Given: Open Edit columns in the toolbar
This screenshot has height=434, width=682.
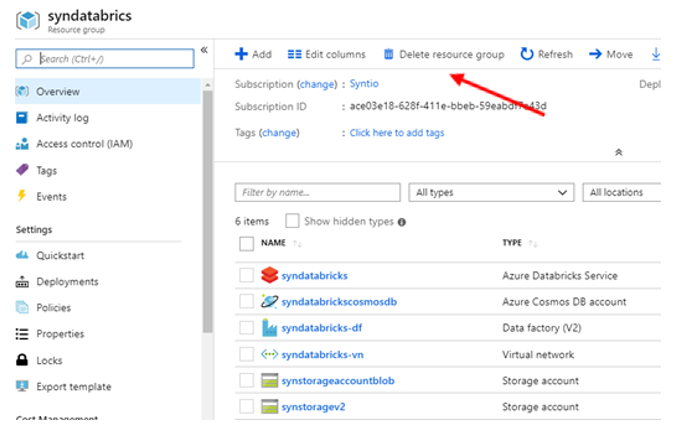Looking at the screenshot, I should point(326,54).
